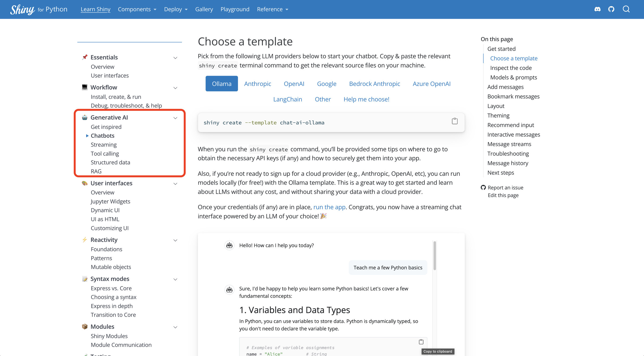Screen dimensions: 644x356
Task: Open the Discord community icon
Action: point(598,9)
